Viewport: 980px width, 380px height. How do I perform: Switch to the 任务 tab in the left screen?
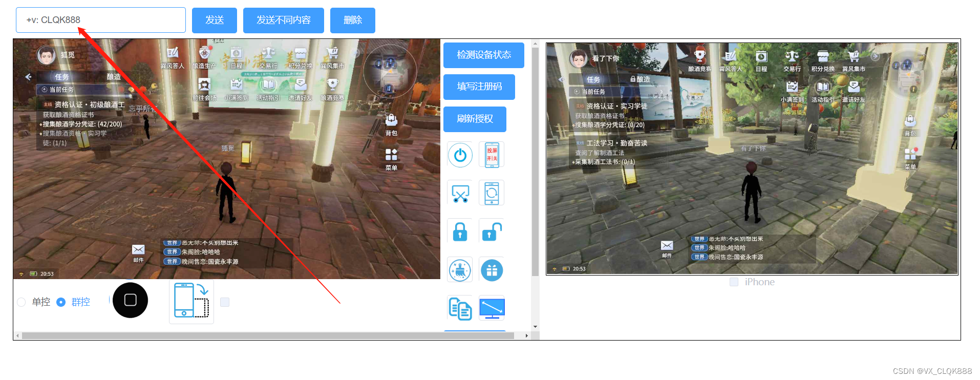click(61, 77)
